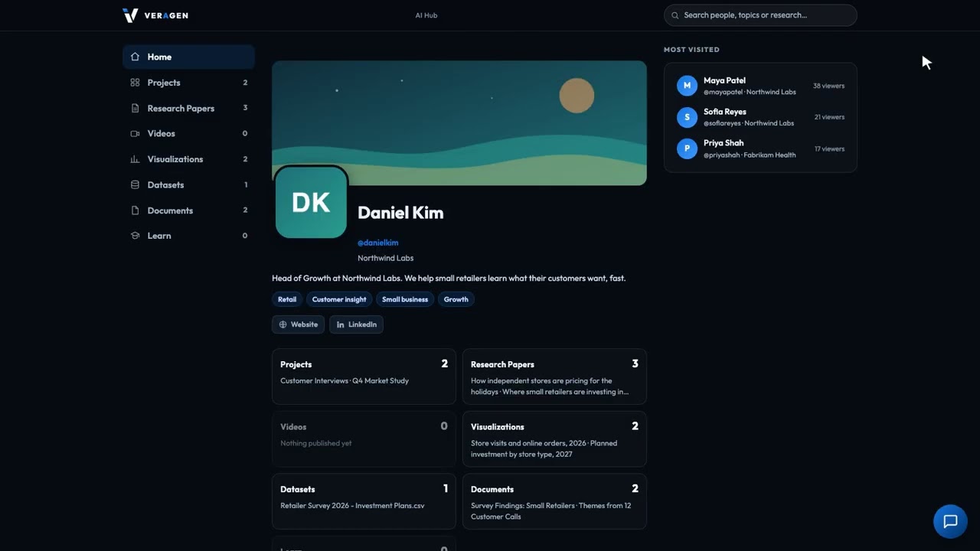Click the @danielkim handle link
This screenshot has height=551, width=980.
pyautogui.click(x=377, y=243)
